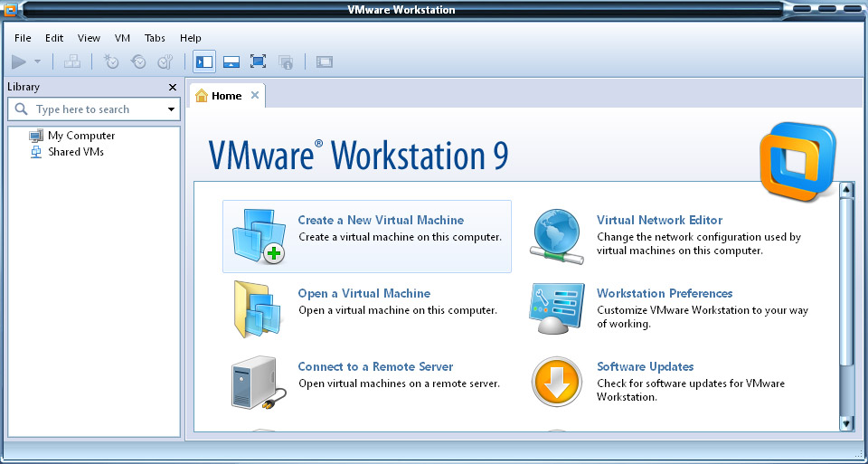The image size is (868, 464).
Task: Open the Tabs menu
Action: (x=155, y=38)
